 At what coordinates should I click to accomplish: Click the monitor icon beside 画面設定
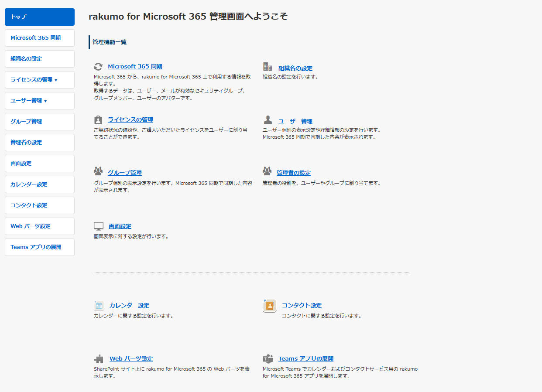(99, 226)
